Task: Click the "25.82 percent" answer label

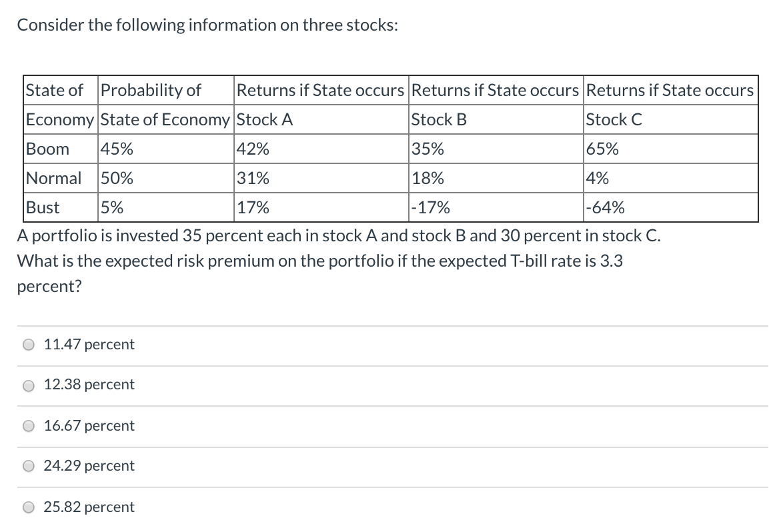Action: point(89,507)
